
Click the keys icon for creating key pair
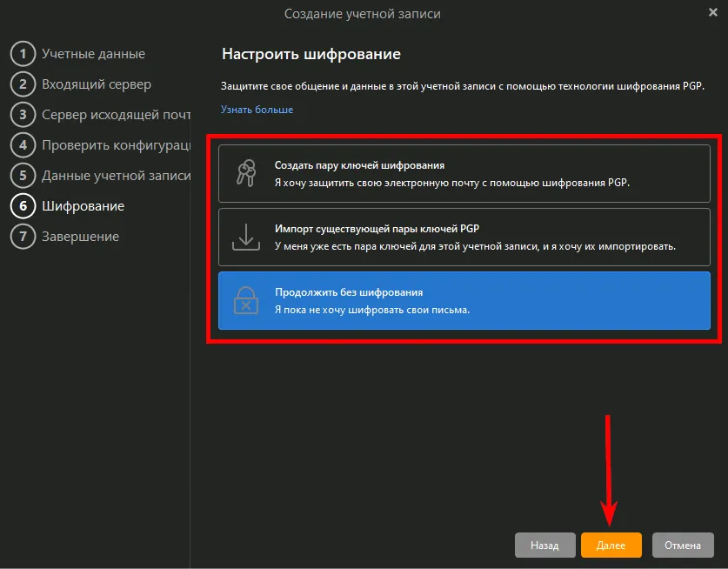pos(246,173)
